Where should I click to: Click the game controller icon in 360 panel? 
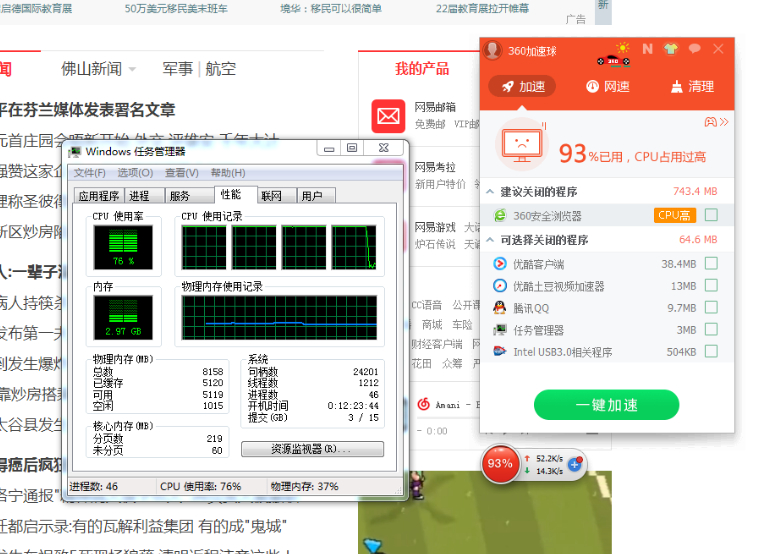pos(710,121)
